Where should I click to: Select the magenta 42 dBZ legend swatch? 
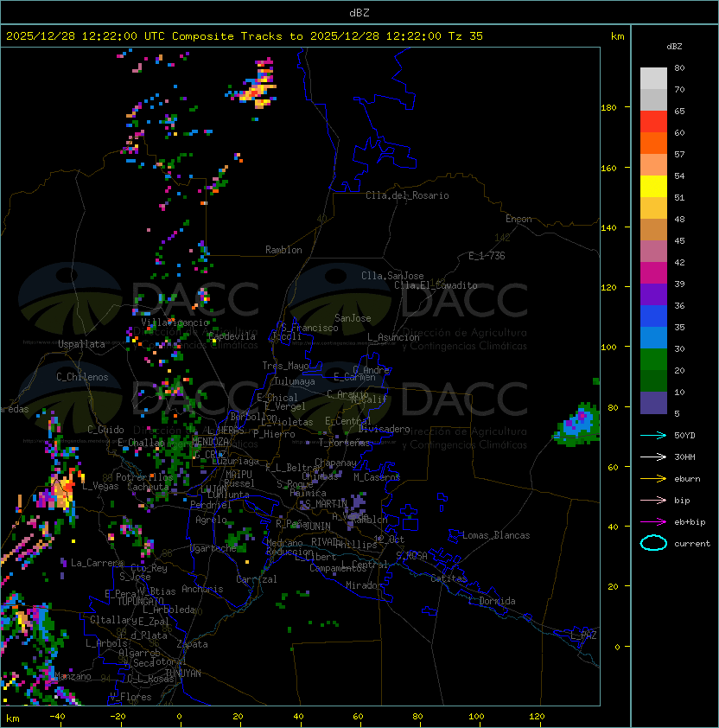coord(653,272)
